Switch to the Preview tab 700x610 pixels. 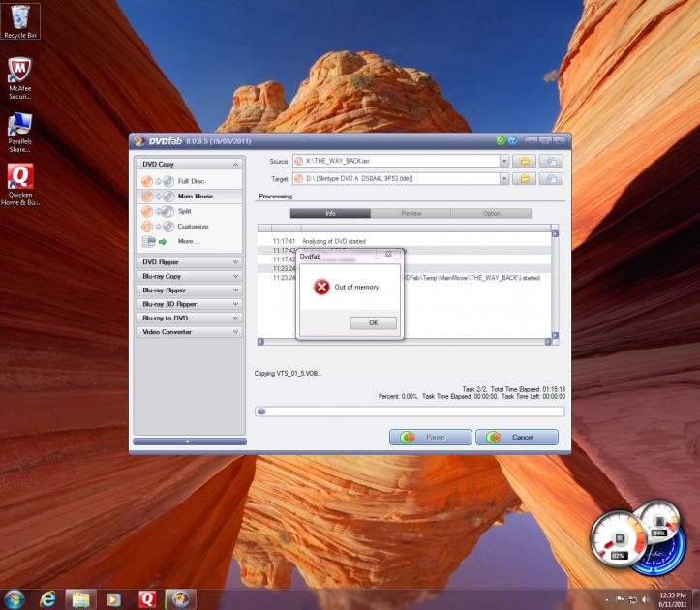pos(411,213)
